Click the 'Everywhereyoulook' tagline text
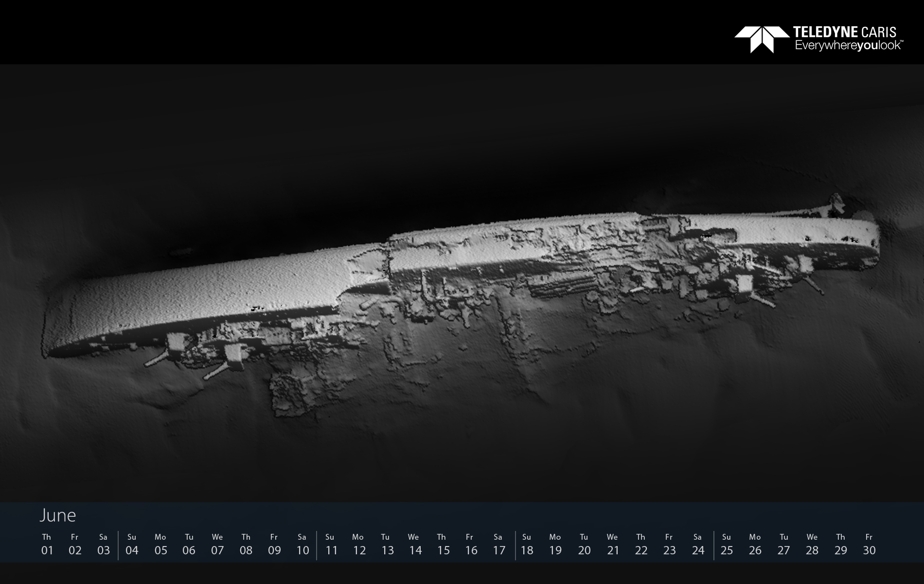 pyautogui.click(x=849, y=45)
